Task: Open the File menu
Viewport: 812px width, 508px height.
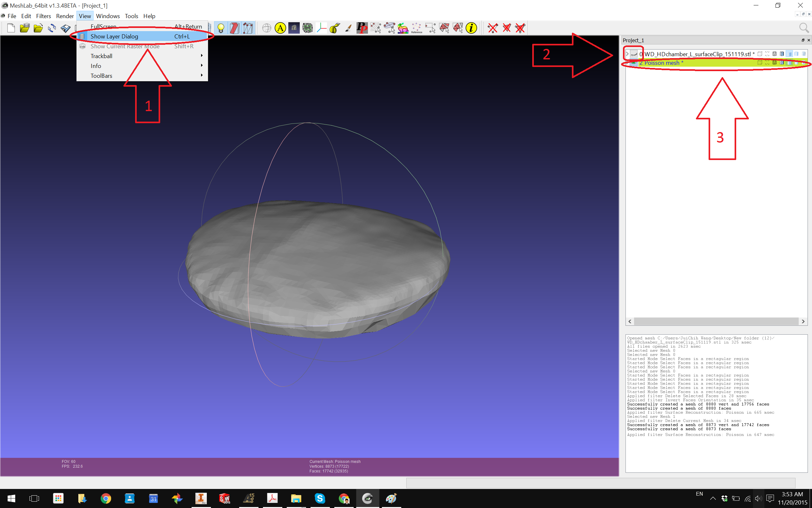Action: click(x=12, y=16)
